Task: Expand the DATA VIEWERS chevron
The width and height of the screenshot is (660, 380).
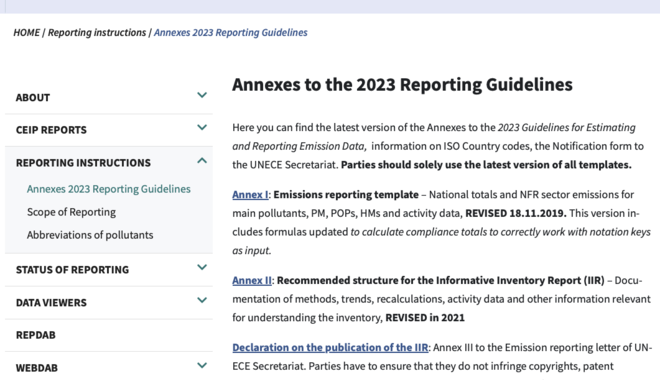Action: pos(202,300)
